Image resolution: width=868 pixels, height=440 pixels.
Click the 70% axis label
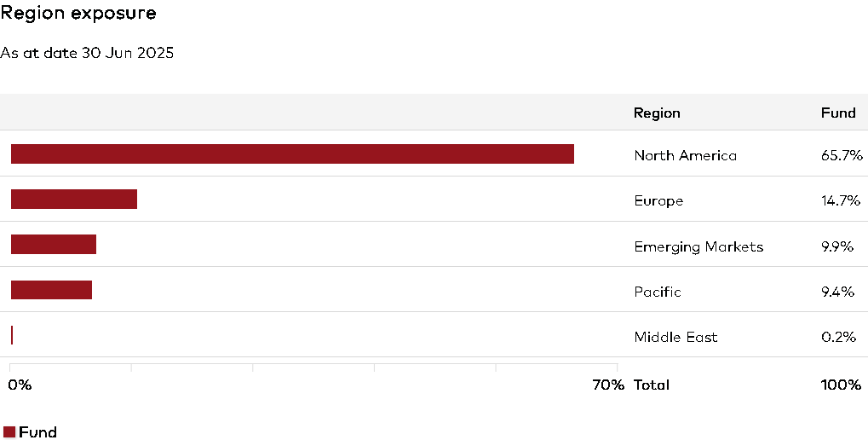click(608, 385)
